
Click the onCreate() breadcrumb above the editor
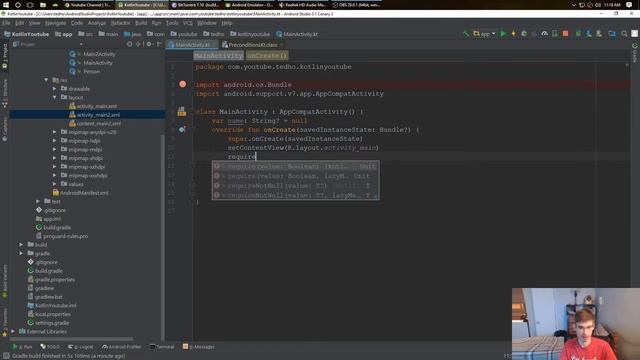[x=267, y=56]
